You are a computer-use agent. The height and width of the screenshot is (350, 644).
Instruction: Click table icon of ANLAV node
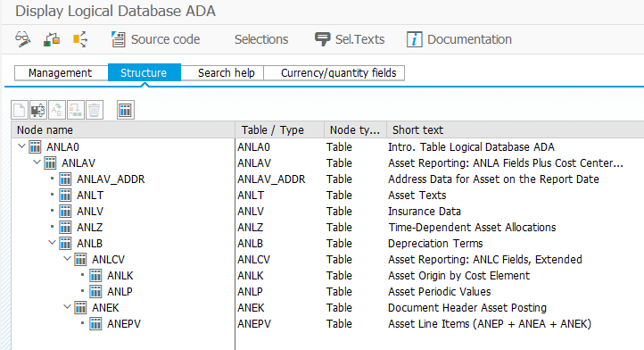(50, 163)
